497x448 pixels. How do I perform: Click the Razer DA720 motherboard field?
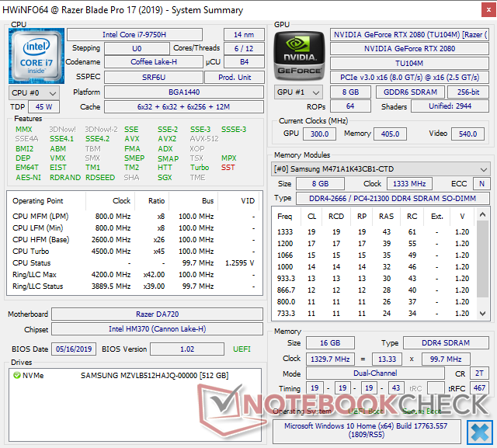coord(157,314)
